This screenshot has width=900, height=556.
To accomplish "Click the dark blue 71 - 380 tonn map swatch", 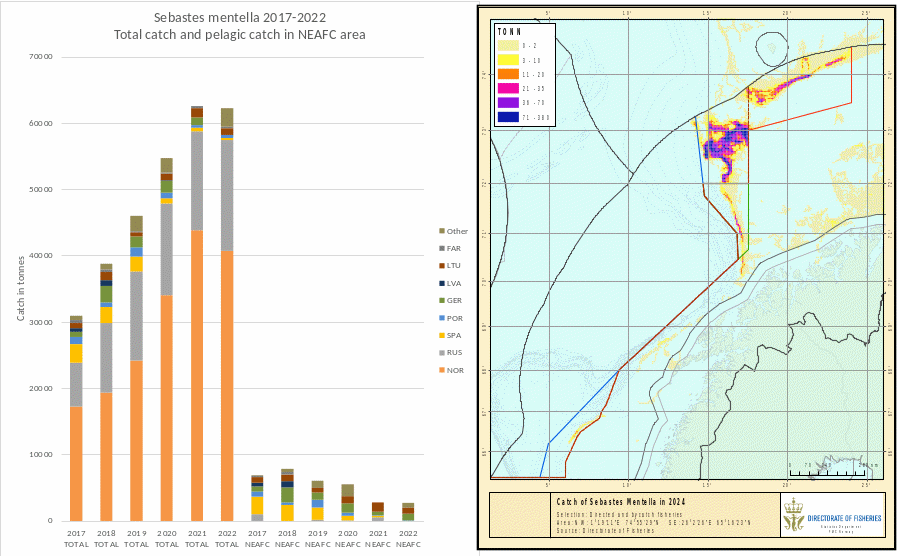I will pyautogui.click(x=508, y=117).
